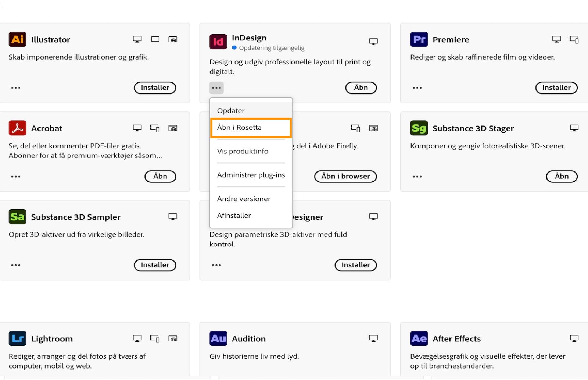Click Acrobat's desktop-and-mobile platform icon
The image size is (588, 380).
[x=155, y=128]
